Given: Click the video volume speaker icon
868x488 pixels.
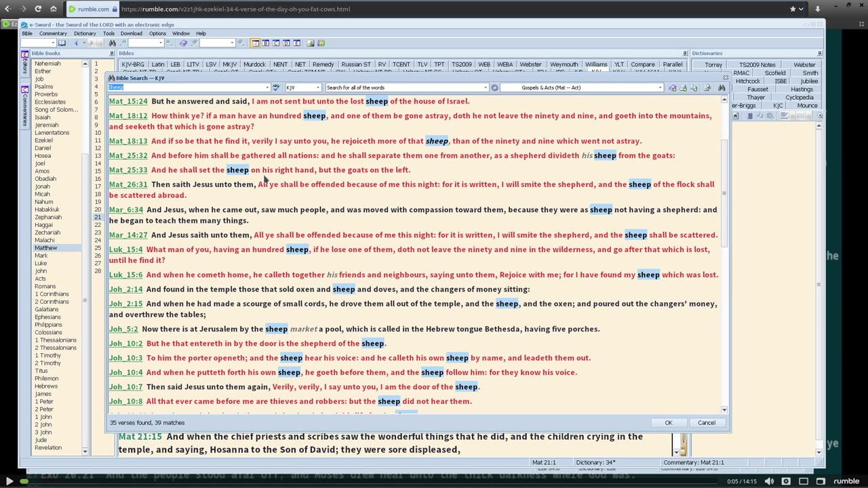Looking at the screenshot, I should click(769, 481).
